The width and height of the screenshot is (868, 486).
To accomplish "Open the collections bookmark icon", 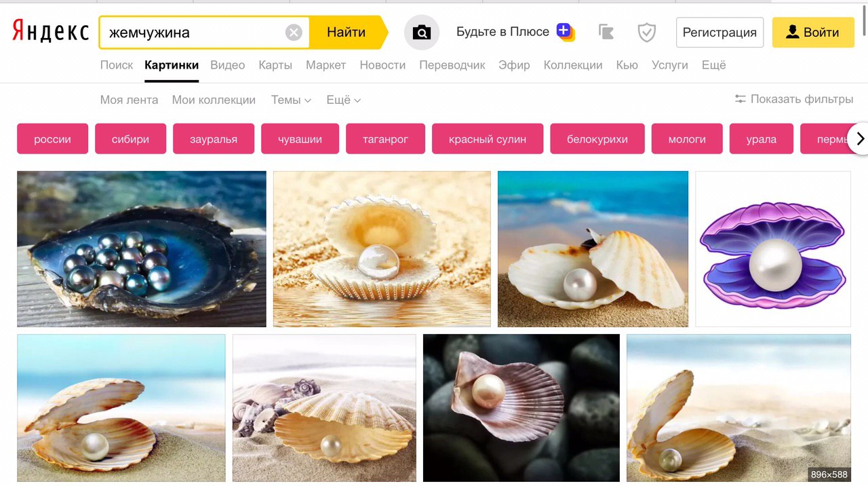I will [x=606, y=32].
